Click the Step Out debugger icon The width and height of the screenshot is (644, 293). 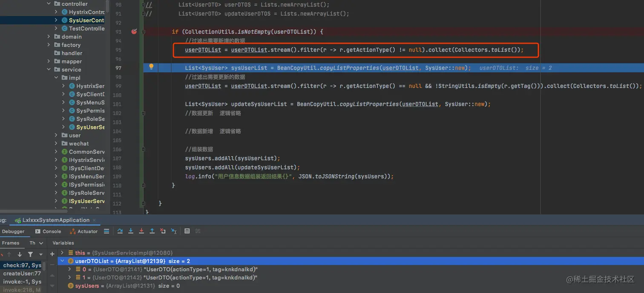coord(152,231)
